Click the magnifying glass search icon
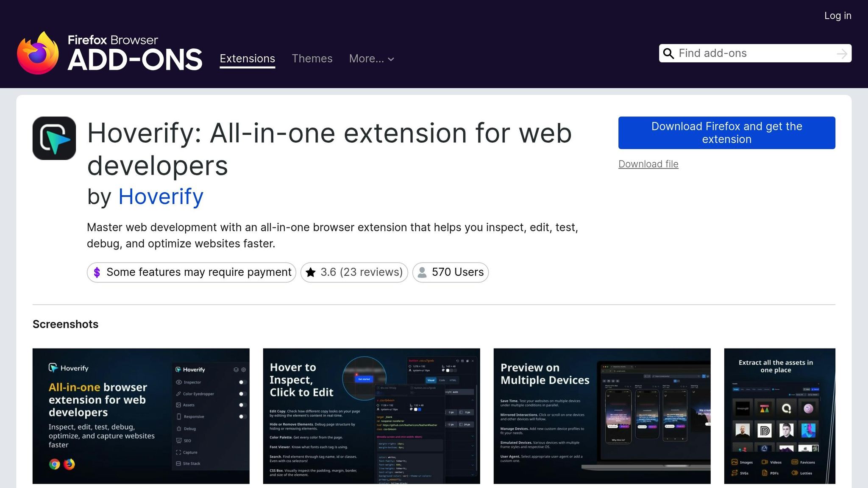The height and width of the screenshot is (488, 868). pyautogui.click(x=668, y=53)
